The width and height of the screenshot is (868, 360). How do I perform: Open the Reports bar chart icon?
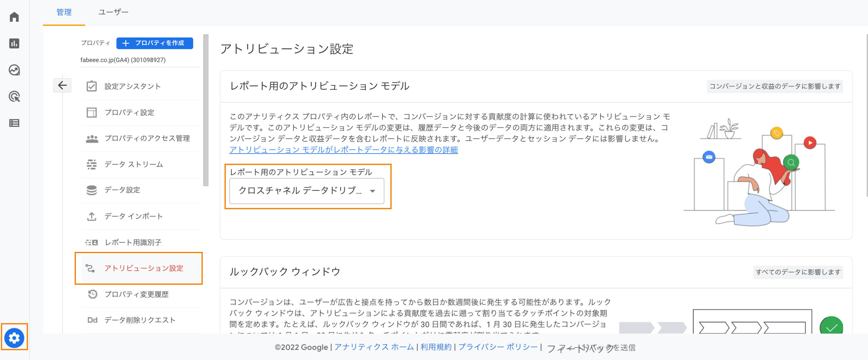point(14,43)
